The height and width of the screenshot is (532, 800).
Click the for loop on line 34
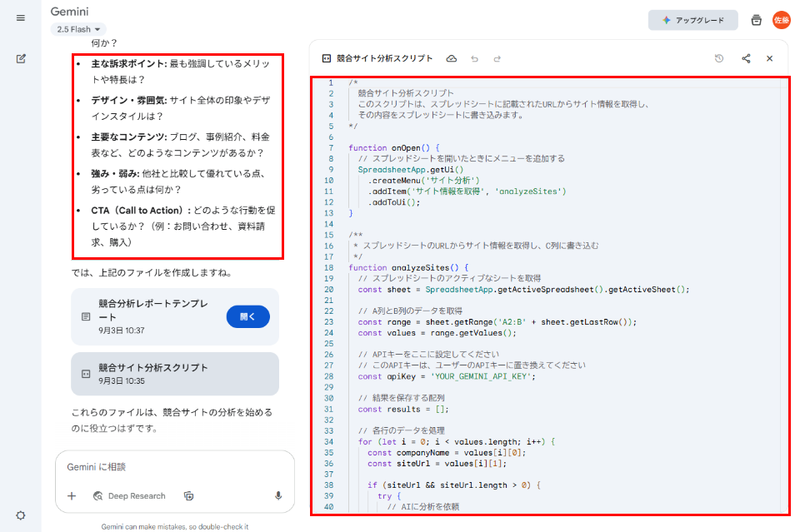coord(456,442)
